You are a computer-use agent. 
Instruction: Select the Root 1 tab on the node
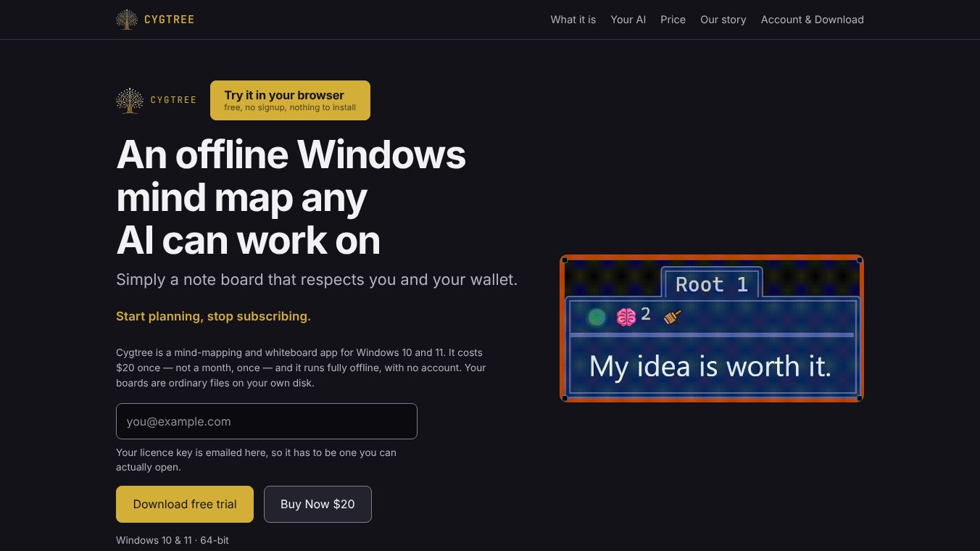(x=712, y=284)
